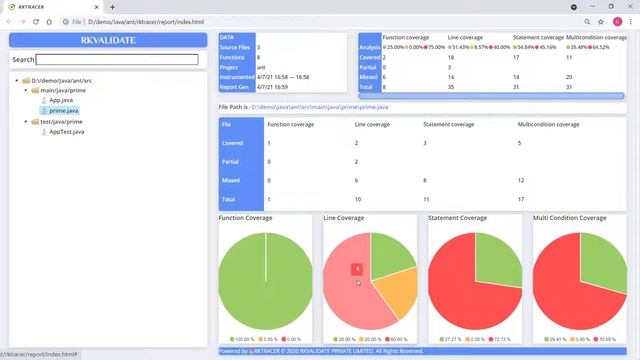This screenshot has height=360, width=640.
Task: Click Line coverage column header in file table
Action: pyautogui.click(x=372, y=124)
